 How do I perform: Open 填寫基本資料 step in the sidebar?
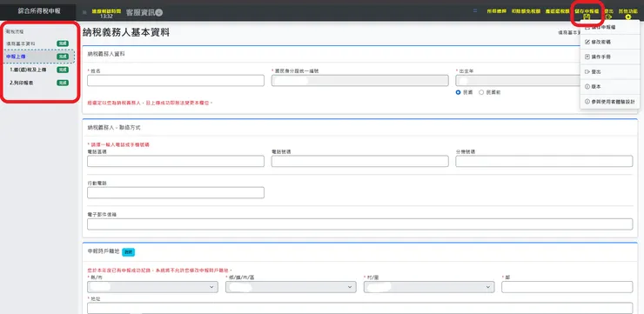pos(21,43)
